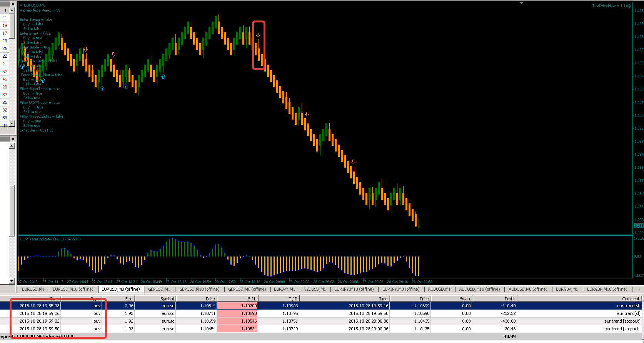Click the Renko bar size label showing 99
Viewport: 644px width, 343px height.
40,10
